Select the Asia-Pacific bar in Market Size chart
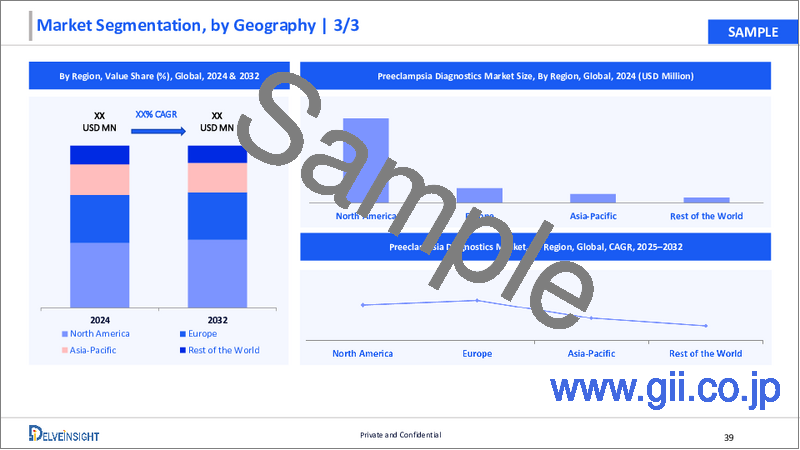 pos(593,198)
